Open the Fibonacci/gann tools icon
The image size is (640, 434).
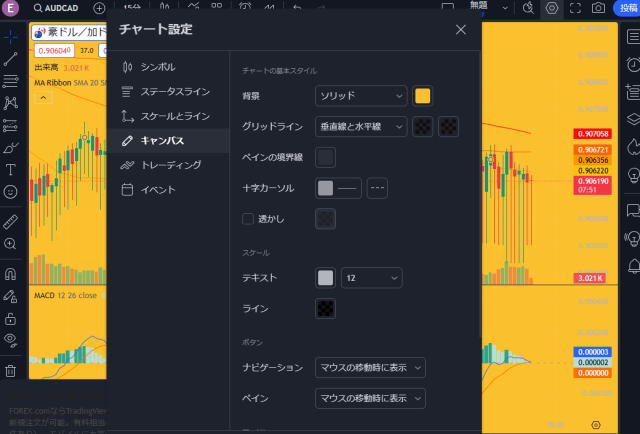click(11, 81)
